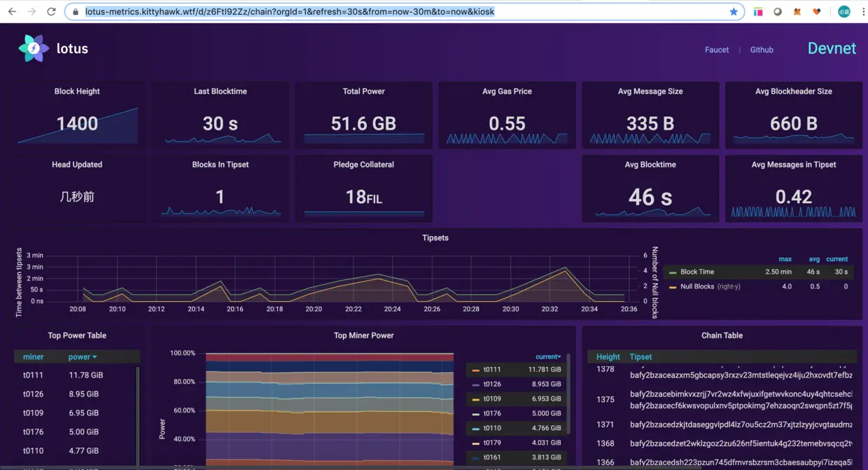The image size is (868, 470).
Task: Sort Chain Table by Tipset column
Action: point(640,357)
